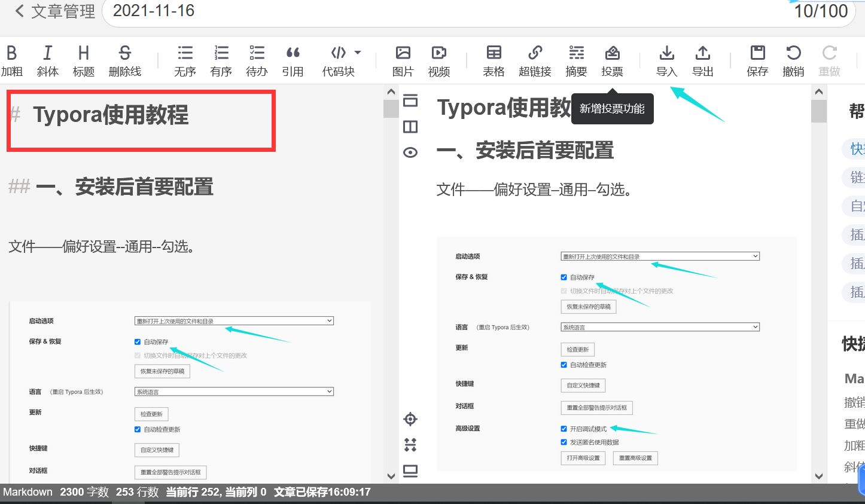
Task: Click the preview pane scrollbar thumb
Action: (819, 111)
